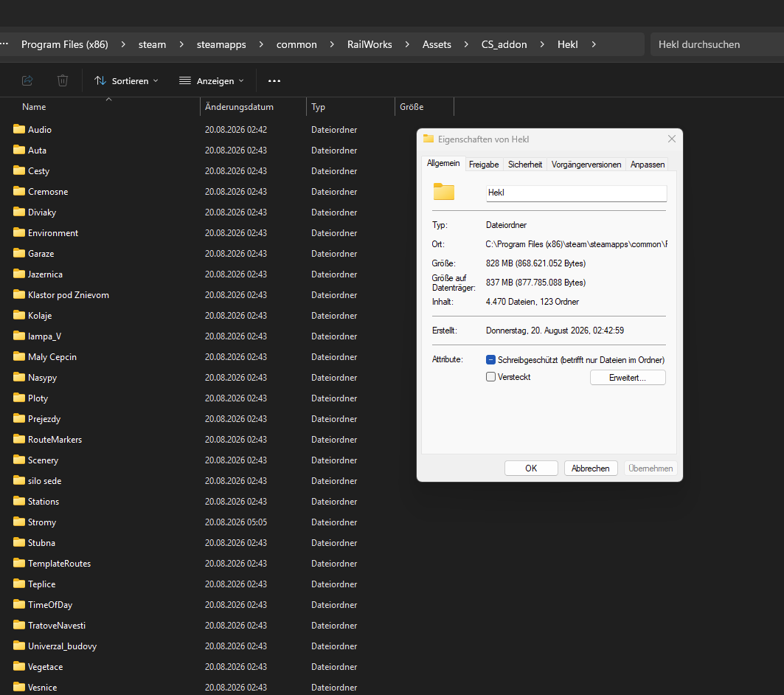This screenshot has width=784, height=695.
Task: Click the lampa_V folder icon
Action: [19, 336]
